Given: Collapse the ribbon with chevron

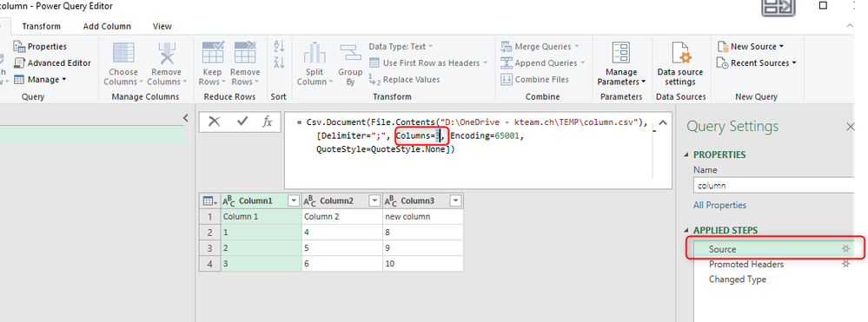Looking at the screenshot, I should (x=849, y=26).
